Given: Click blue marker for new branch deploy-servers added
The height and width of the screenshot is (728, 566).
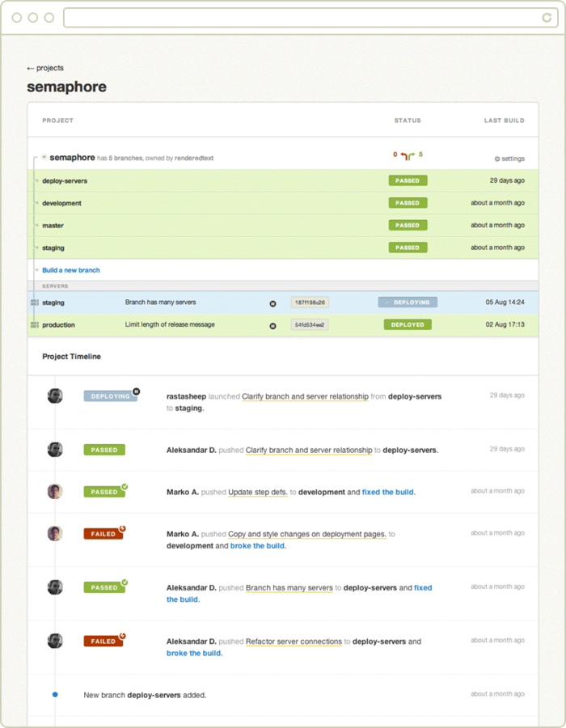Looking at the screenshot, I should tap(55, 695).
